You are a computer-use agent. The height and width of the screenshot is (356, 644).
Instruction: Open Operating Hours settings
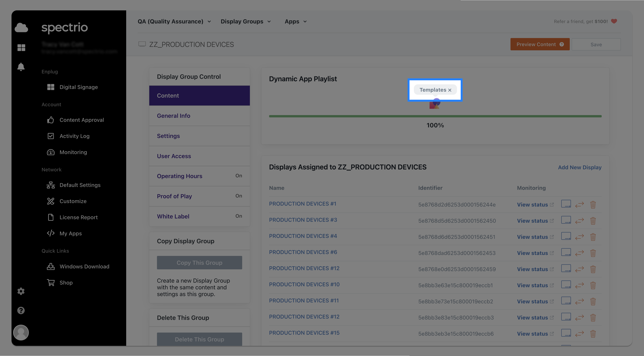coord(199,176)
